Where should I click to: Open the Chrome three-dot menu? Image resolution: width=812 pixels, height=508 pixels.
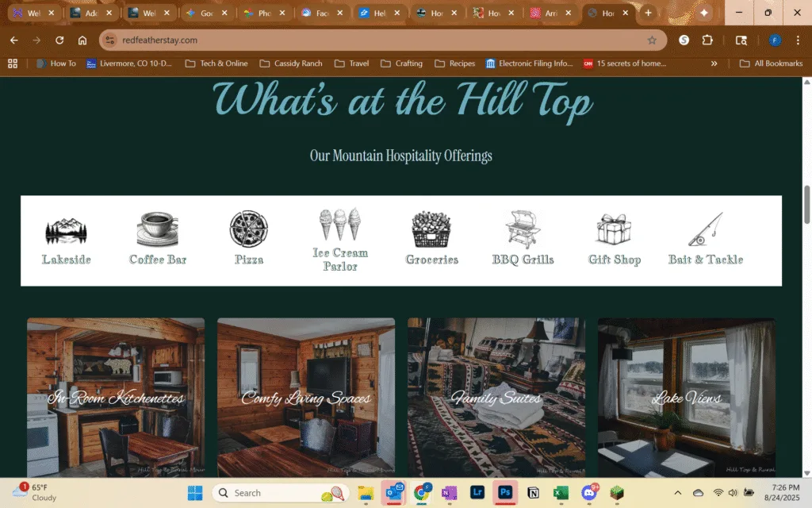click(798, 40)
